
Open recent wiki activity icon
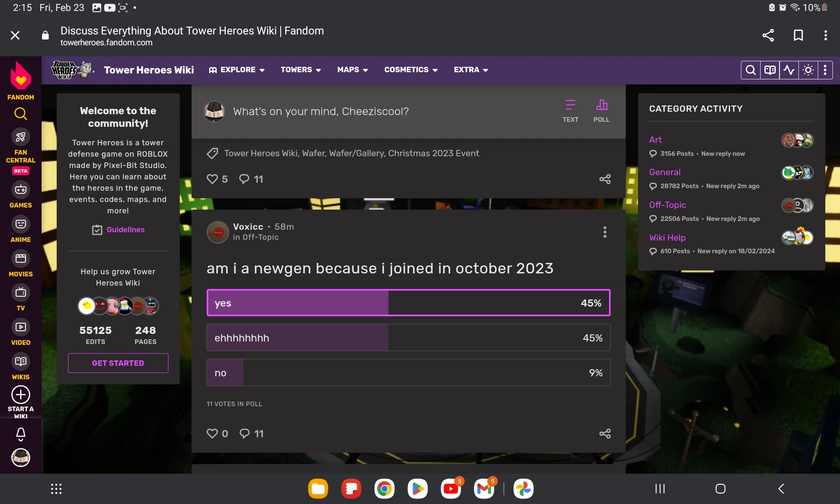coord(789,70)
